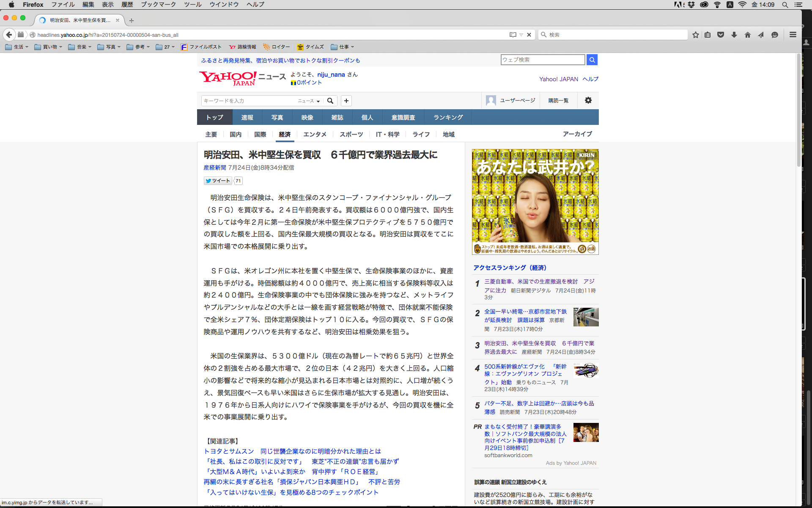Image resolution: width=812 pixels, height=508 pixels.
Task: Open the Firefox hamburger menu
Action: point(793,35)
